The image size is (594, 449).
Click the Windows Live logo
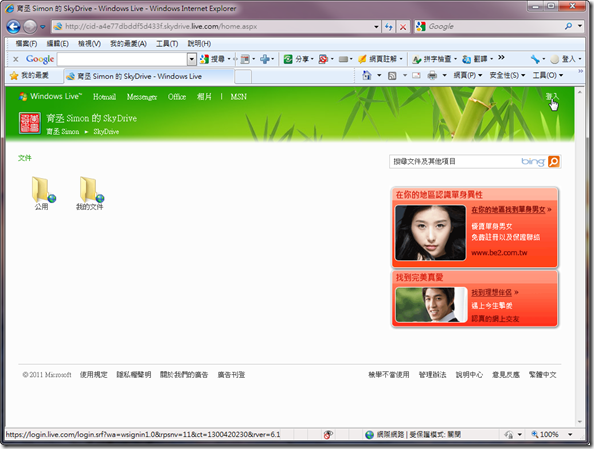pyautogui.click(x=50, y=96)
